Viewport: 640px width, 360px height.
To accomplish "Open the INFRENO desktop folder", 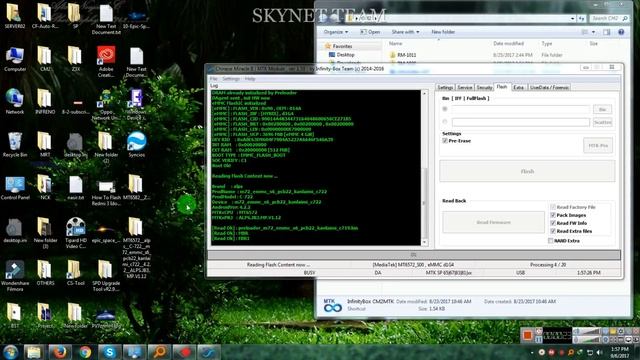I will [x=45, y=101].
